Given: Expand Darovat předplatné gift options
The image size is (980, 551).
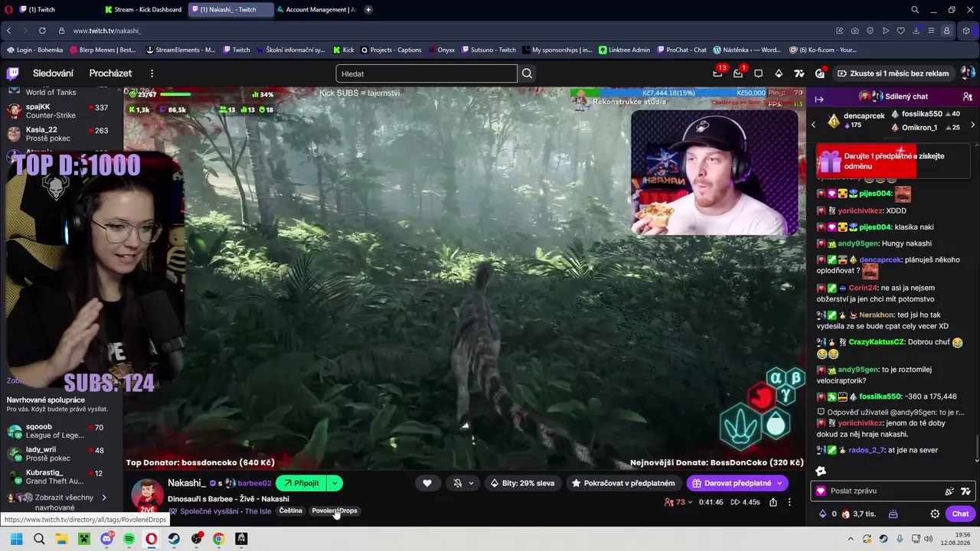Looking at the screenshot, I should (x=779, y=483).
